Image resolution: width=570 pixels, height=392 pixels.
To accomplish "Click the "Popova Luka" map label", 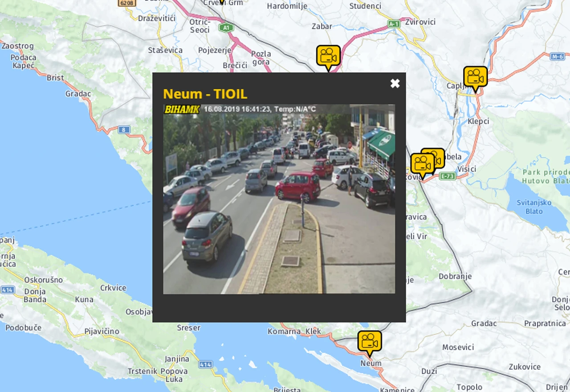I will click(x=174, y=375).
